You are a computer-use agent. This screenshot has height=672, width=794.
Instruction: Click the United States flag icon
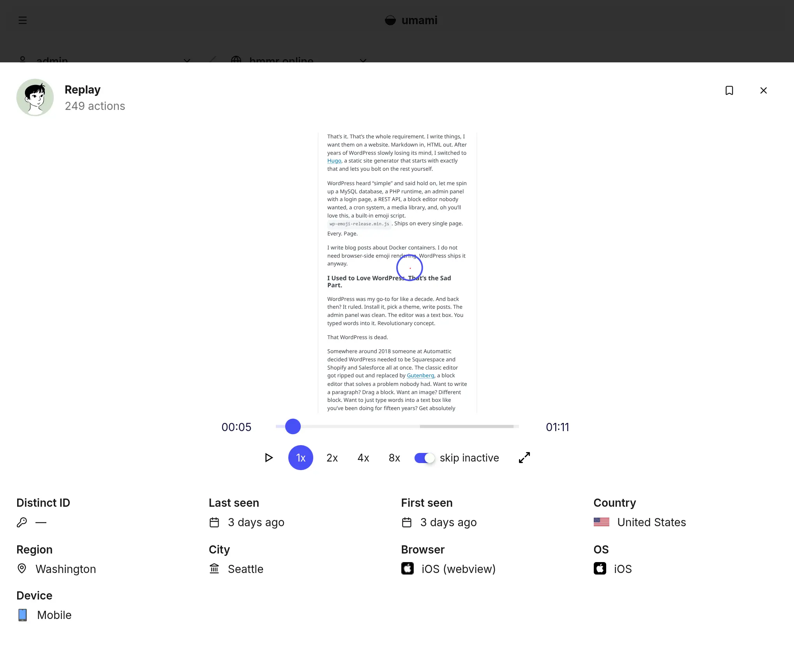tap(601, 522)
